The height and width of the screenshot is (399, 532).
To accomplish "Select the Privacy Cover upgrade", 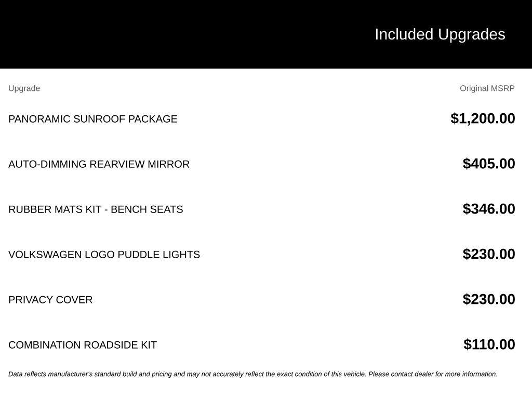I will click(x=50, y=300).
